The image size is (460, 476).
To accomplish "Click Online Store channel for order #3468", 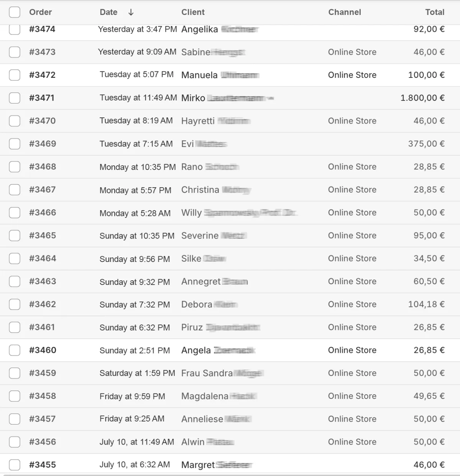I will coord(352,167).
